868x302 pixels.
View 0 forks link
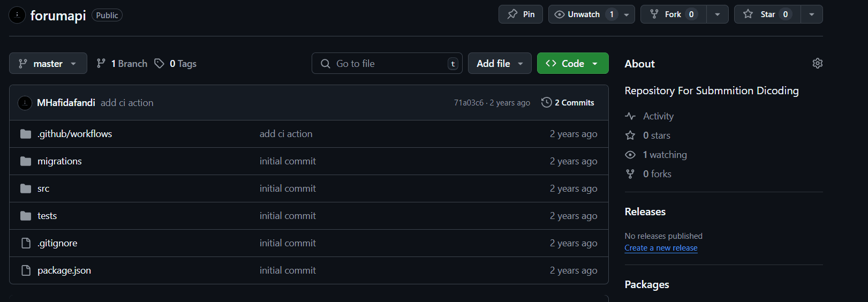click(657, 174)
